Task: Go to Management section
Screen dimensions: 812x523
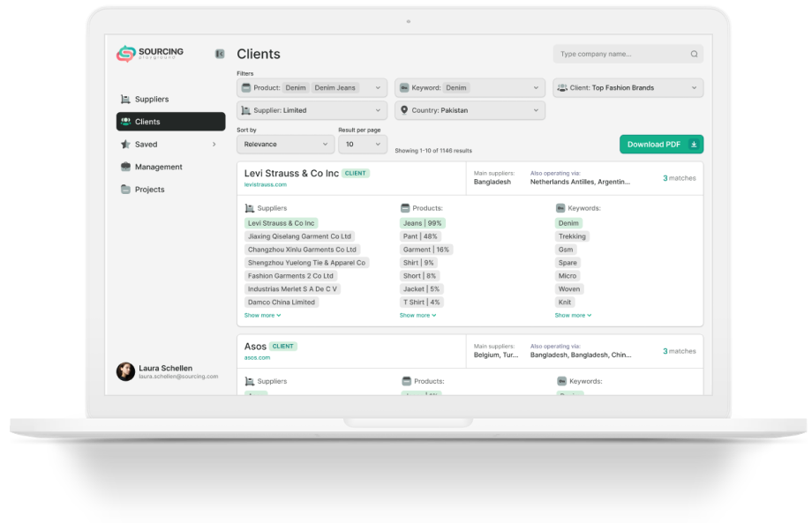Action: click(159, 167)
